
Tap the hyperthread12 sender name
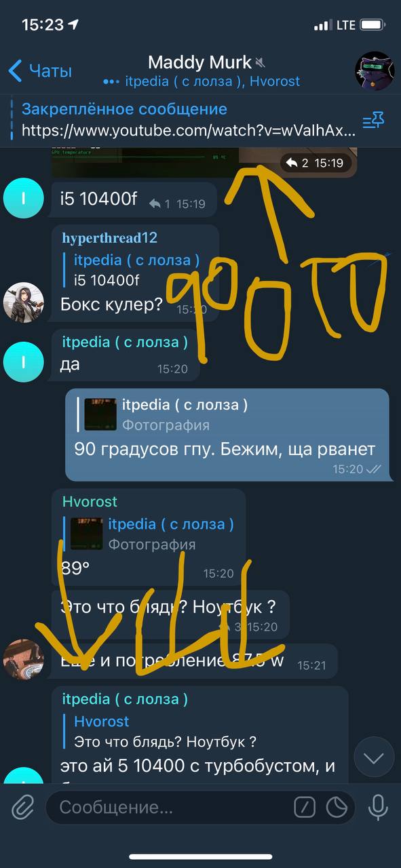pyautogui.click(x=109, y=237)
